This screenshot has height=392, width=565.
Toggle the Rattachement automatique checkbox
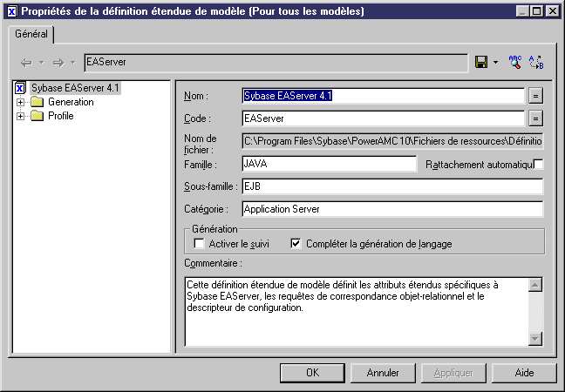point(538,164)
